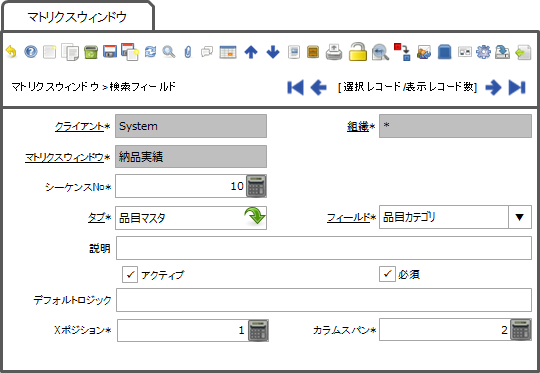Open process menu with the gear icon
This screenshot has width=540, height=373.
click(x=483, y=52)
